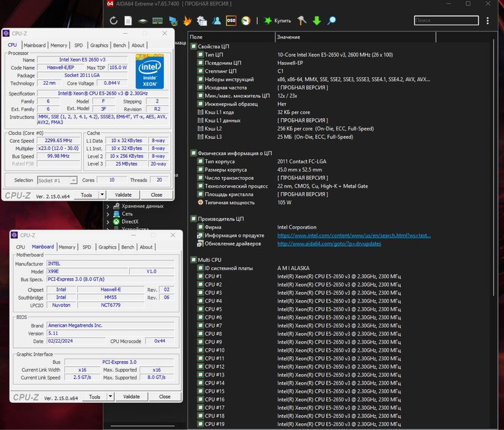Image resolution: width=504 pixels, height=430 pixels.
Task: Open the Socket #1 selection dropdown
Action: coord(57,180)
